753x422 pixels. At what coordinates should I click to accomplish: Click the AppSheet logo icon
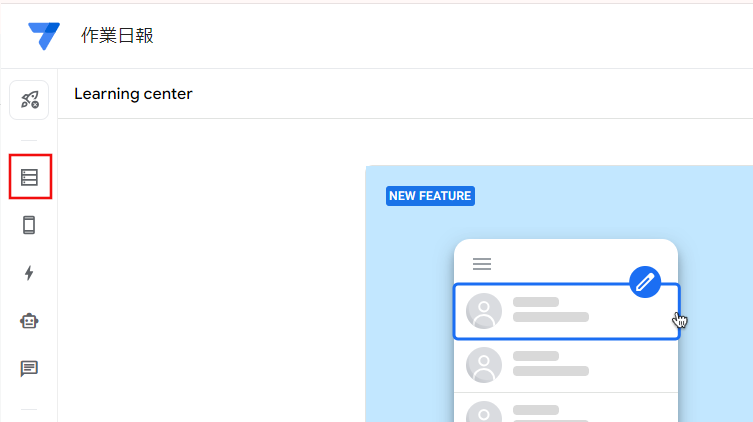coord(44,36)
